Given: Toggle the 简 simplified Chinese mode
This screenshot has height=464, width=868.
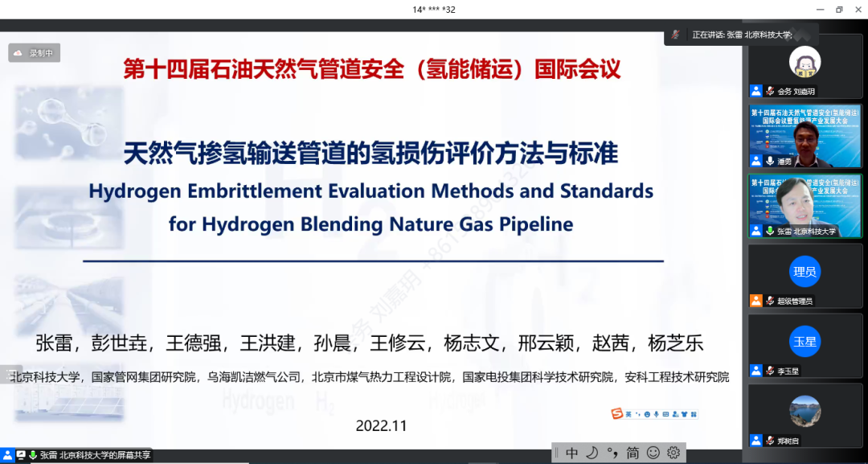Looking at the screenshot, I should coord(633,453).
